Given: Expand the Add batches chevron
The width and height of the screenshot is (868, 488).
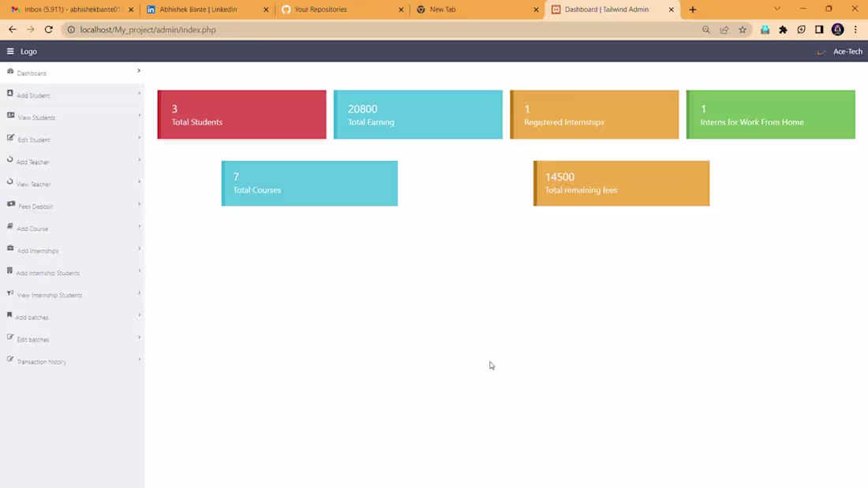Looking at the screenshot, I should click(139, 315).
